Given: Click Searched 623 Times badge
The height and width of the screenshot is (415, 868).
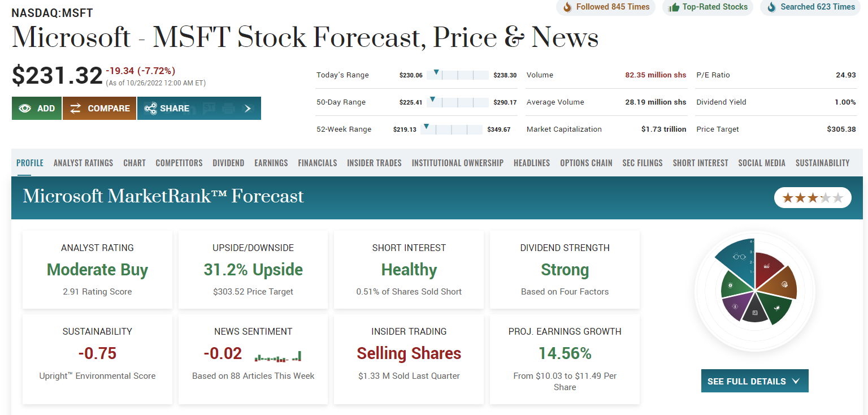Looking at the screenshot, I should (811, 7).
